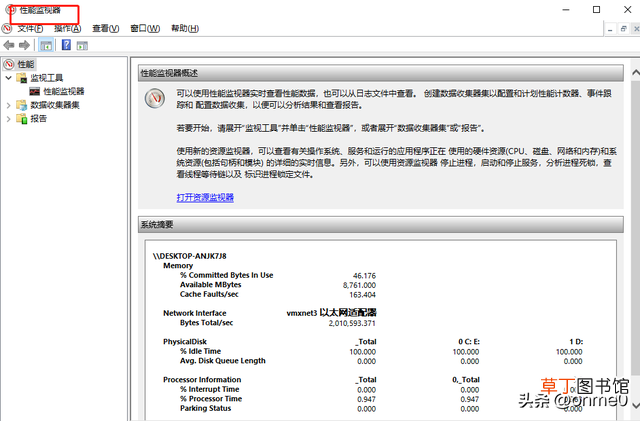Toggle the show/hide console tree icon
Image resolution: width=640 pixels, height=421 pixels.
tap(46, 45)
